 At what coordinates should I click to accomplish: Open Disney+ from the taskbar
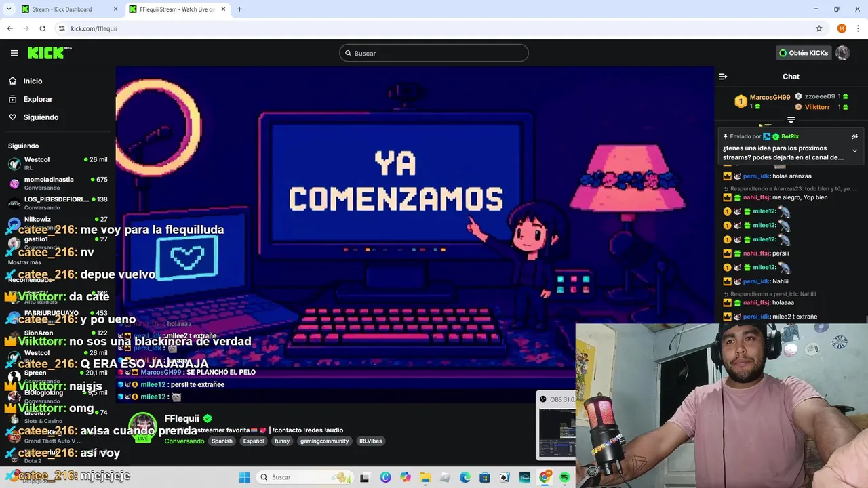tap(525, 477)
